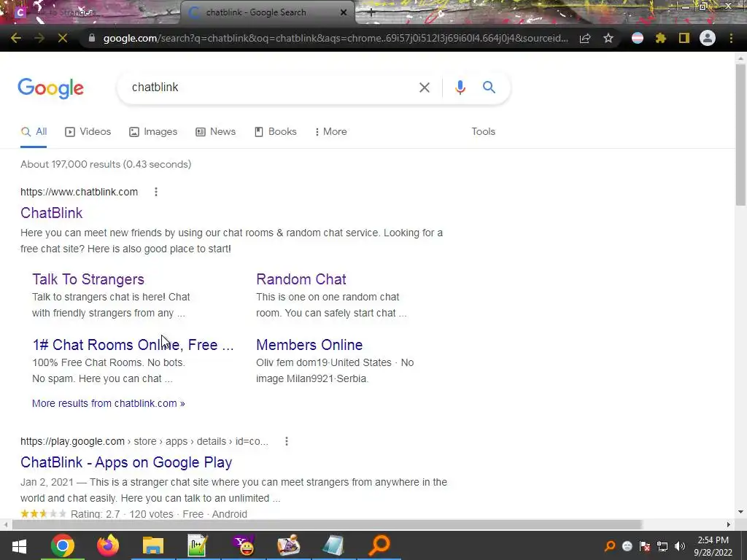This screenshot has height=560, width=747.
Task: Click More results from chatblink.com
Action: 108,403
